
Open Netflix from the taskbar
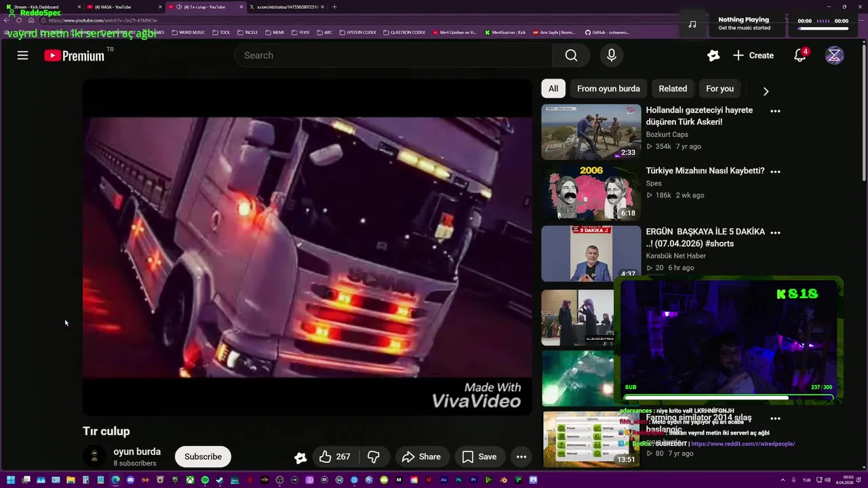pos(250,480)
